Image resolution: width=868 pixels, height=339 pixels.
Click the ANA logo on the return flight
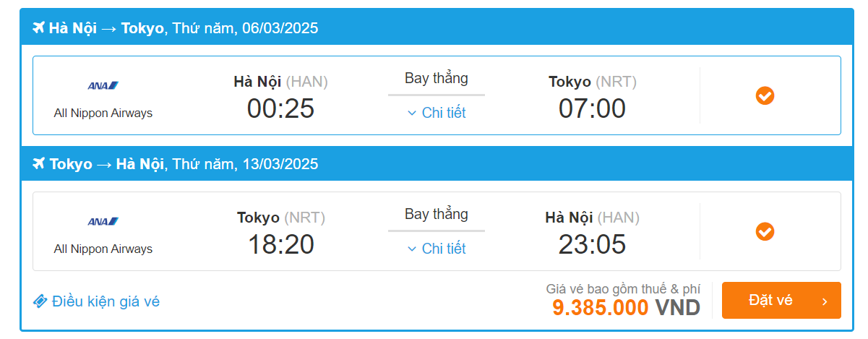103,221
